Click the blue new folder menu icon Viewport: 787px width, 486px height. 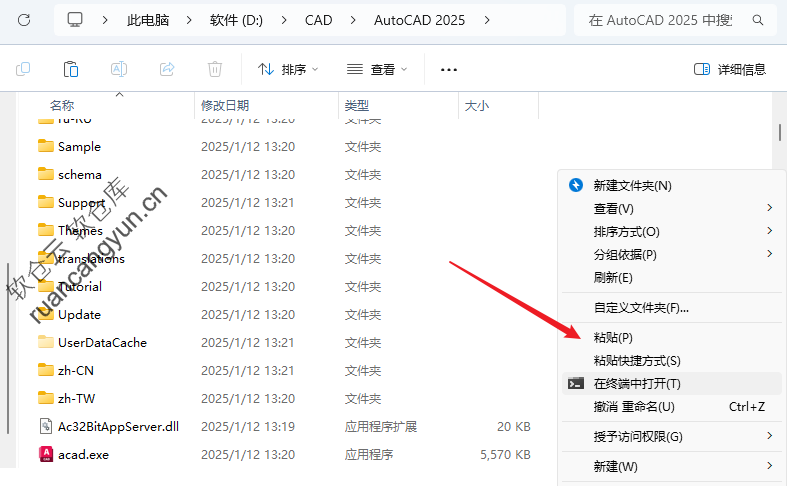click(x=576, y=185)
